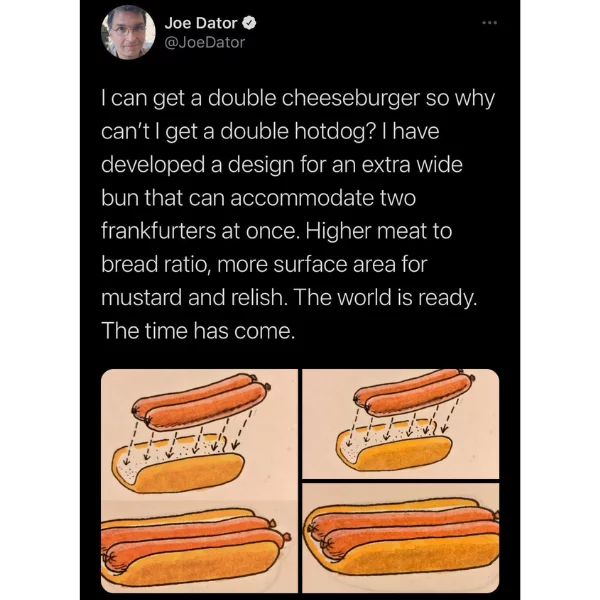Click the empty wide bun in top-right image

tap(394, 445)
